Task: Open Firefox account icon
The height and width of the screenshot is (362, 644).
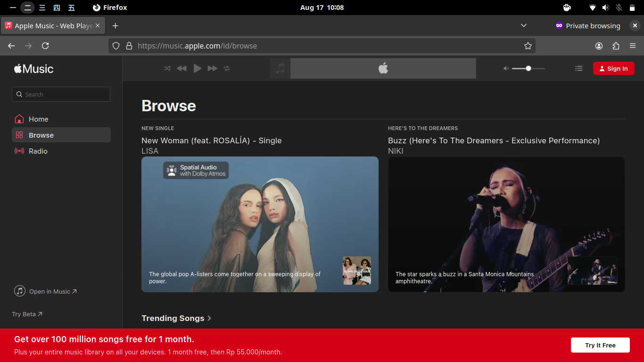Action: click(599, 46)
